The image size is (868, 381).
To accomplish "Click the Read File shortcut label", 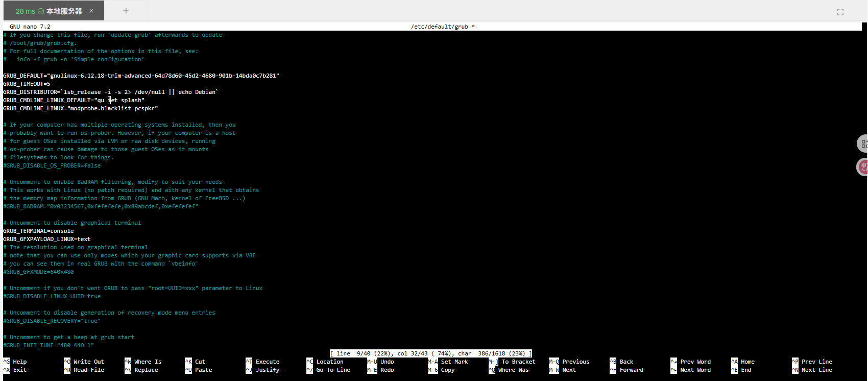I will (89, 370).
